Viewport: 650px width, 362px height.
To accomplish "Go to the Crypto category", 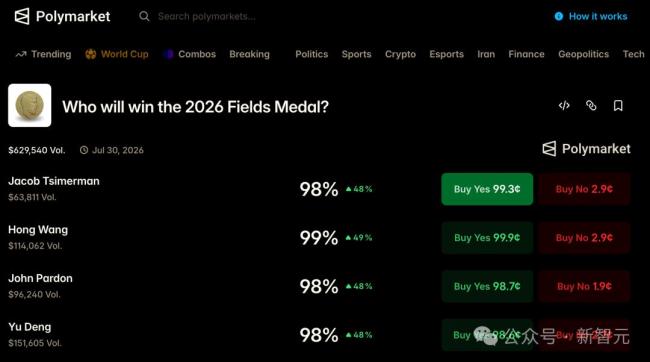I will (400, 54).
